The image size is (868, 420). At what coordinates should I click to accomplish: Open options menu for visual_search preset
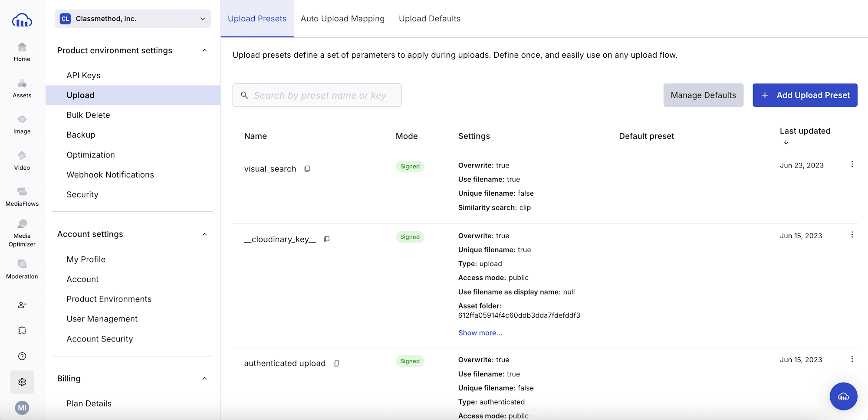[x=852, y=164]
